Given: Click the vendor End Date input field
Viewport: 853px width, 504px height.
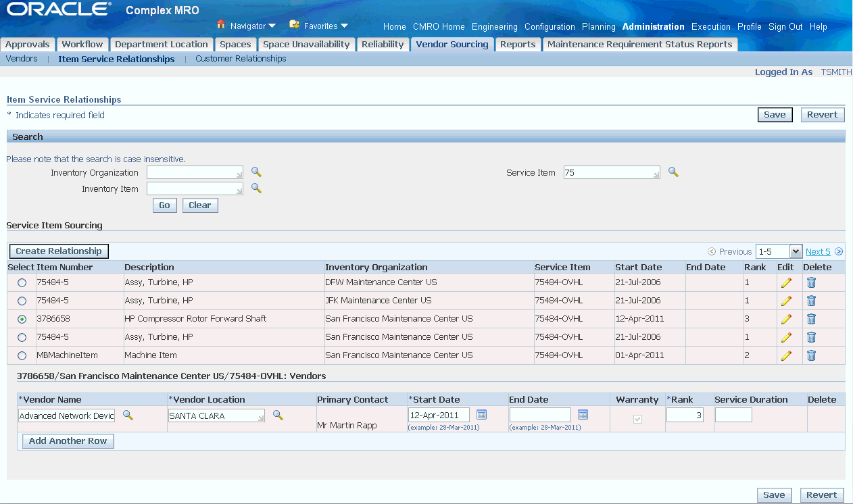Looking at the screenshot, I should 540,414.
